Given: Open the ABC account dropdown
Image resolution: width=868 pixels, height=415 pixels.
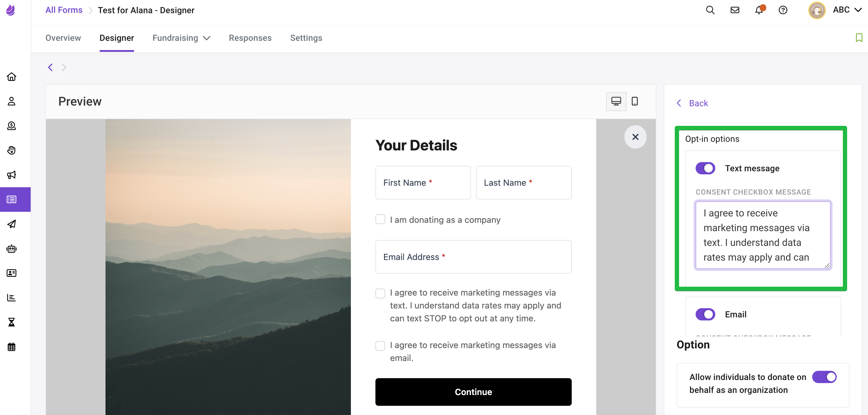Looking at the screenshot, I should (847, 10).
